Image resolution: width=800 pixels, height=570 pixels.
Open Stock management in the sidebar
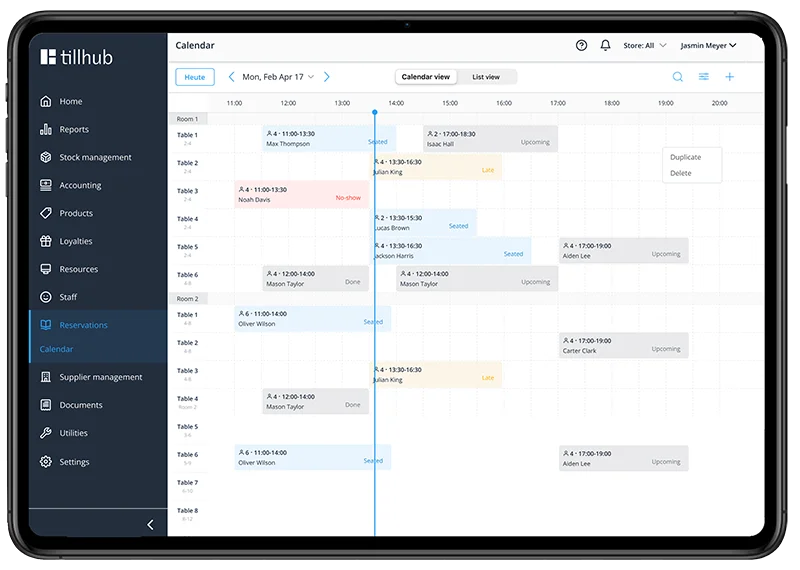click(95, 157)
